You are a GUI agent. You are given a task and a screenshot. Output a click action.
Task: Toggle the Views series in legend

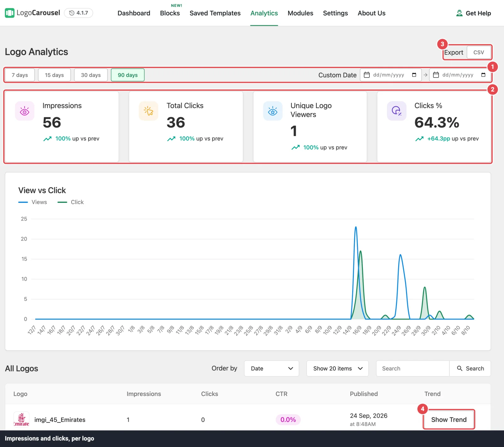[x=33, y=202]
